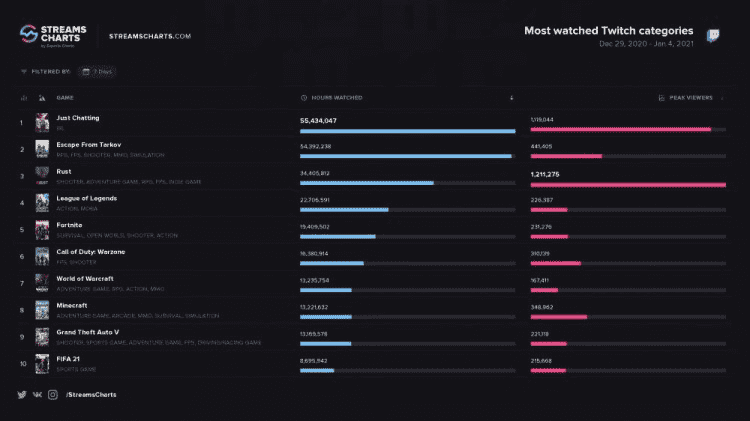Click the Rust game thumbnail

[42, 176]
